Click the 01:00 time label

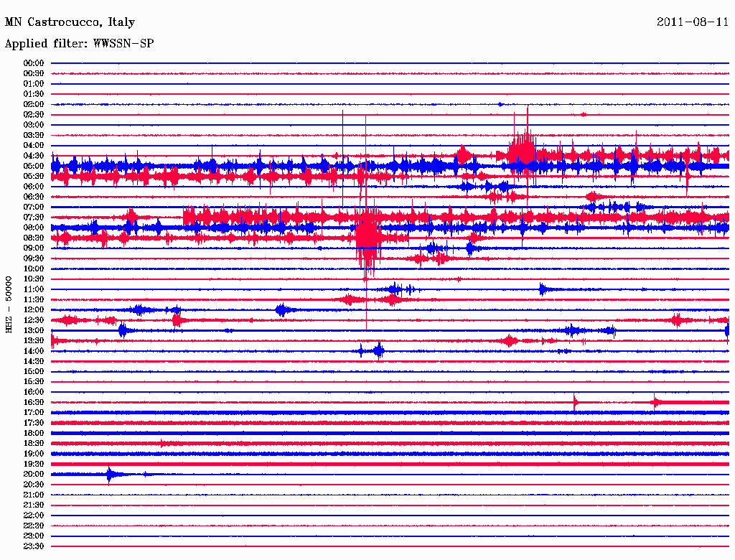(x=34, y=83)
